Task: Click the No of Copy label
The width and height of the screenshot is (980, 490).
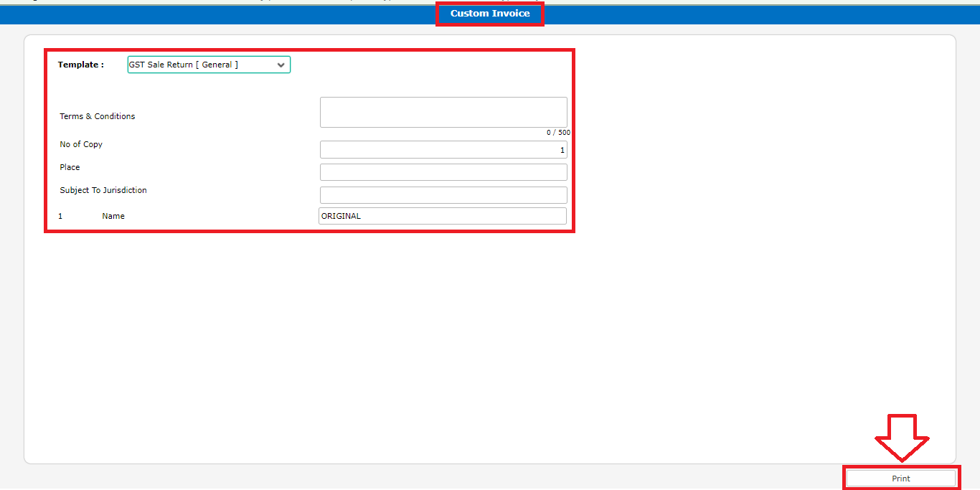Action: (81, 144)
